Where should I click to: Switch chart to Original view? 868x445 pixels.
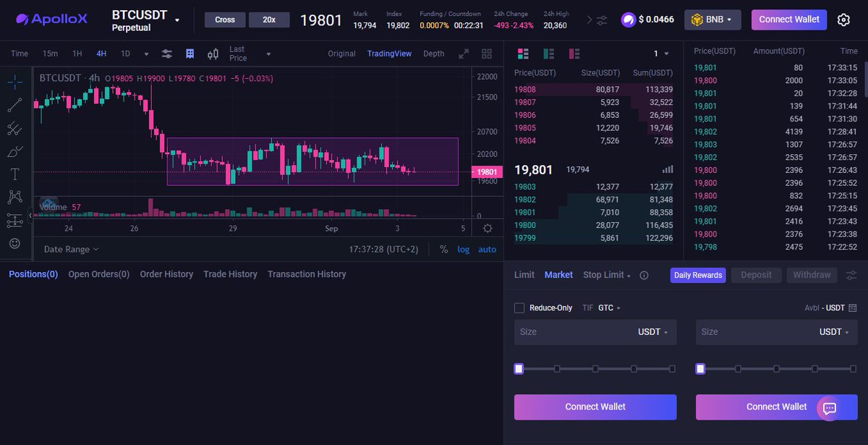coord(341,54)
